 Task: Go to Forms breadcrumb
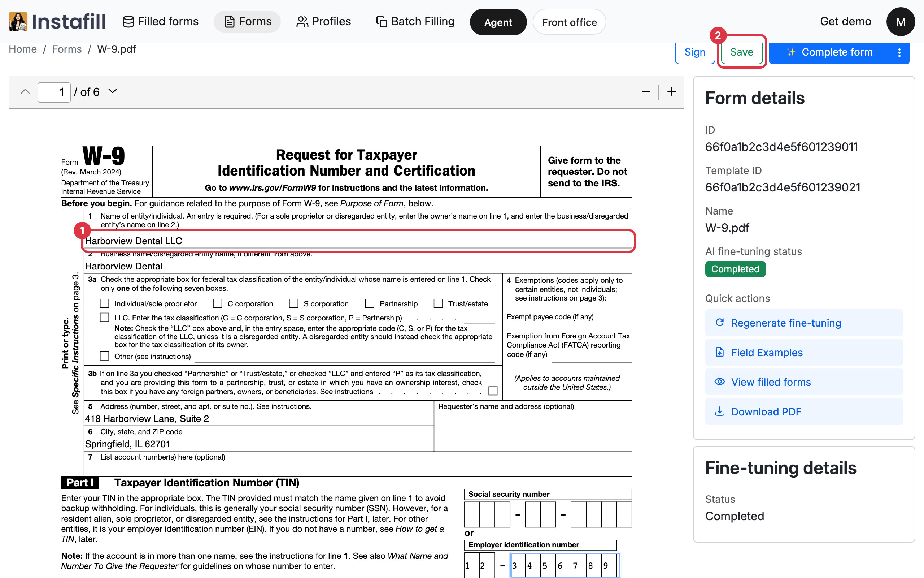tap(67, 49)
